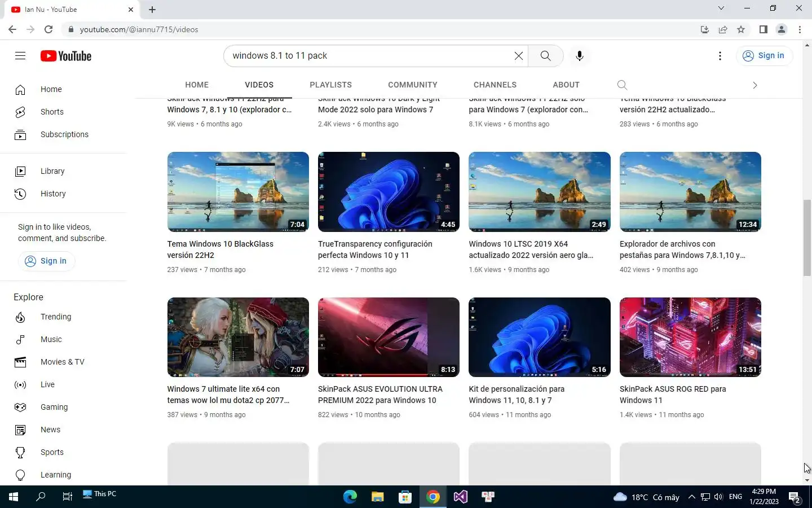812x508 pixels.
Task: Bookmark this page with the star icon
Action: [x=741, y=29]
